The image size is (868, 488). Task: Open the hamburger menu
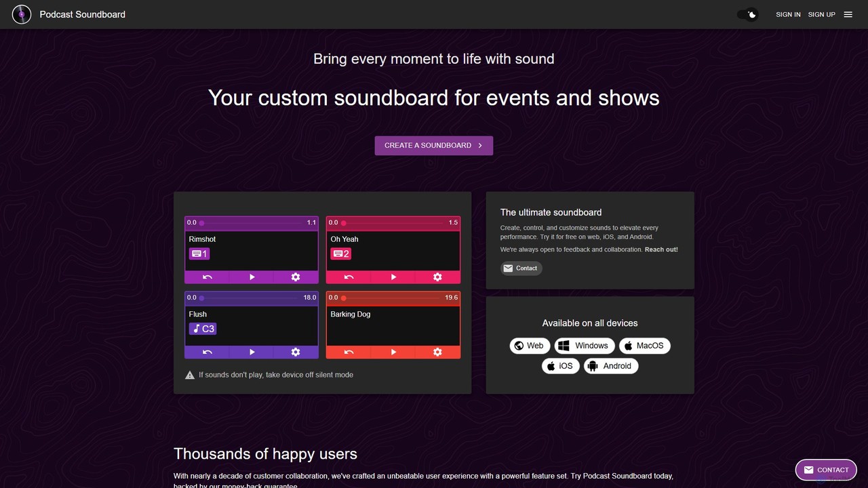[848, 14]
